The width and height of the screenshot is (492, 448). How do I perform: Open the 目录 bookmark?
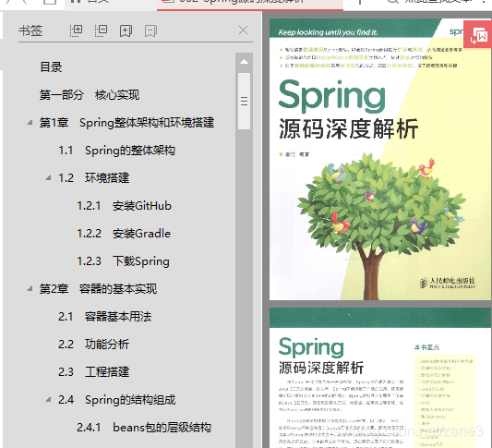[51, 67]
